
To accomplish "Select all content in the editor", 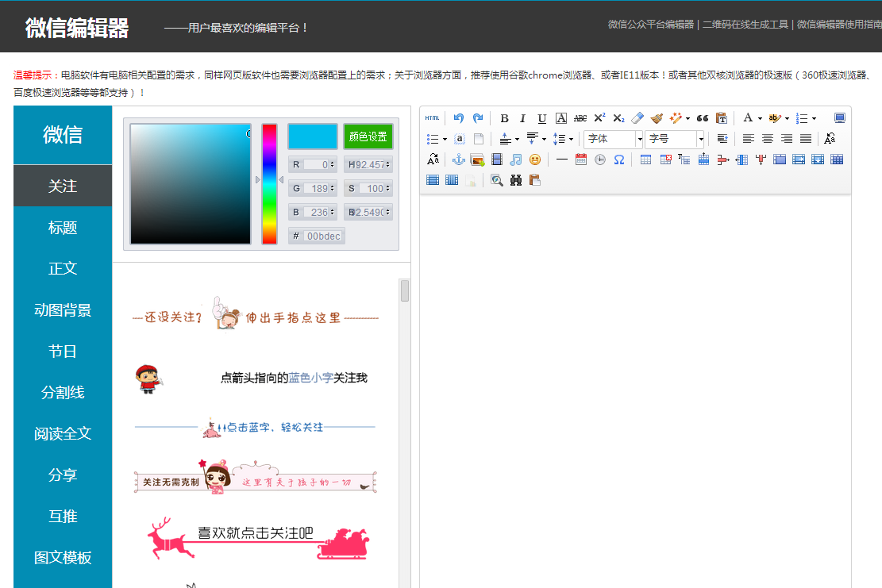I will tap(460, 139).
